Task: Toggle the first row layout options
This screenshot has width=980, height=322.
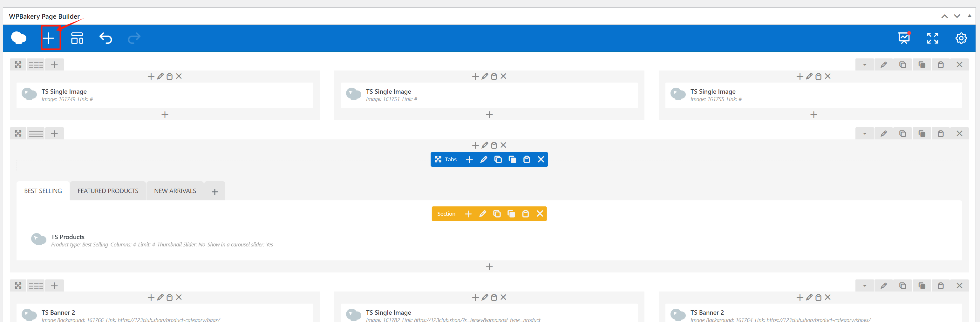Action: point(36,64)
